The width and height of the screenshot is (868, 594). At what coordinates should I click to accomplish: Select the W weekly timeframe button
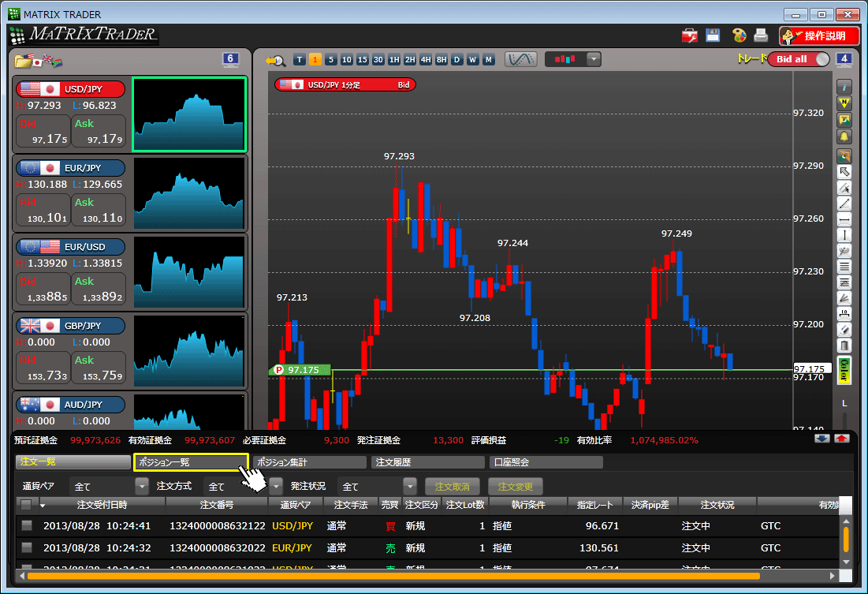point(473,59)
